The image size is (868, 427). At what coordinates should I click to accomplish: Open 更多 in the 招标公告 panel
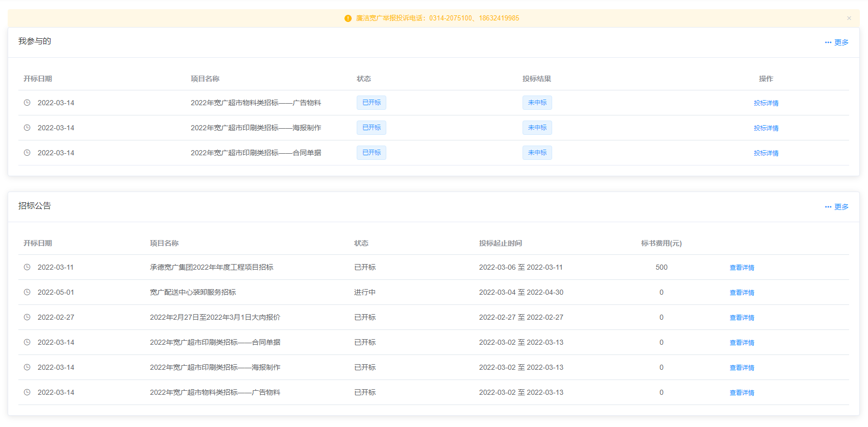(837, 207)
